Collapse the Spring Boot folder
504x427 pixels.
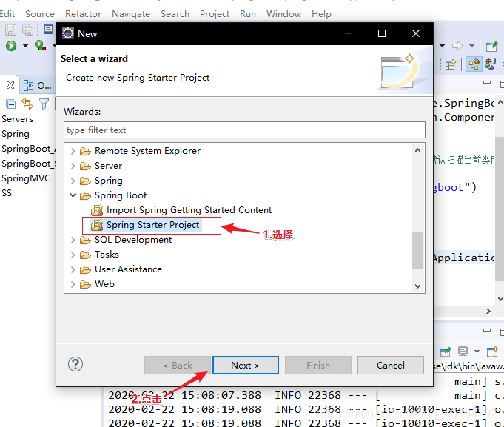coord(73,195)
